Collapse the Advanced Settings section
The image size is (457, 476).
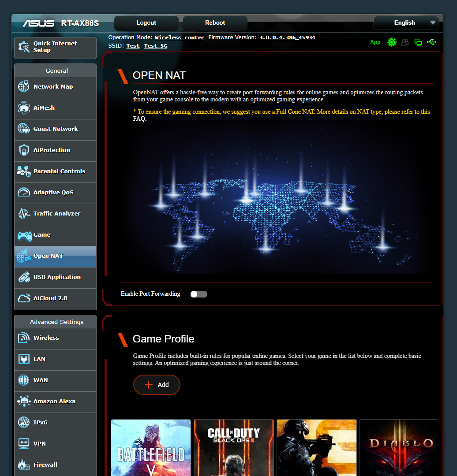coord(56,322)
